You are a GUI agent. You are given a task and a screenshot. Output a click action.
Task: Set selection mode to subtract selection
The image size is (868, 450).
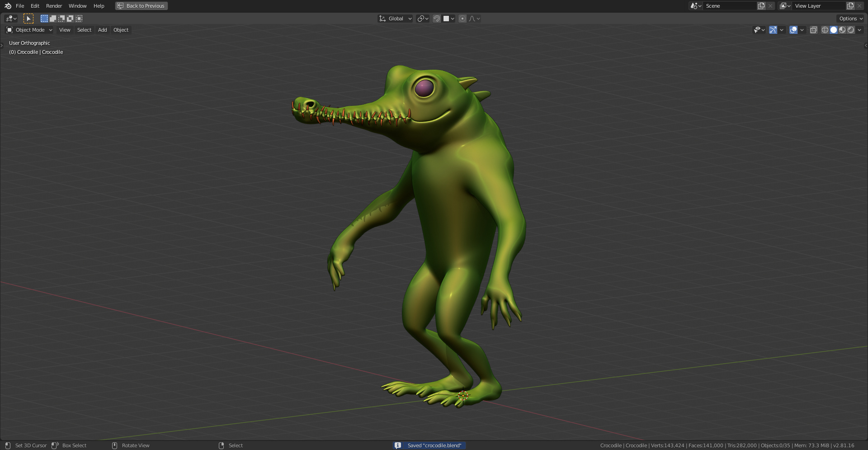61,19
